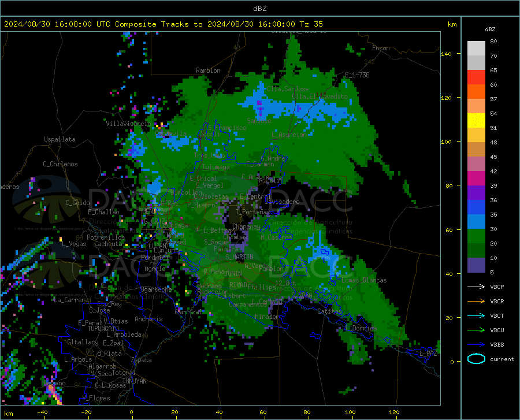Click the C_Chilenos label
This screenshot has height=420, width=520.
[60, 164]
